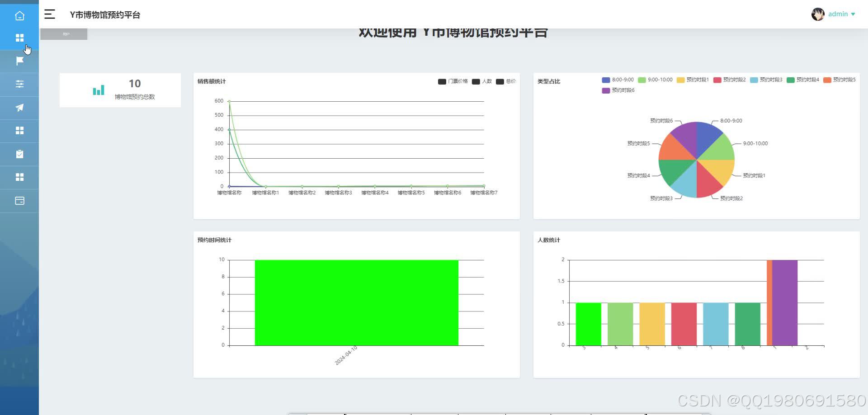Click the admin username text
The width and height of the screenshot is (868, 415).
pyautogui.click(x=838, y=14)
